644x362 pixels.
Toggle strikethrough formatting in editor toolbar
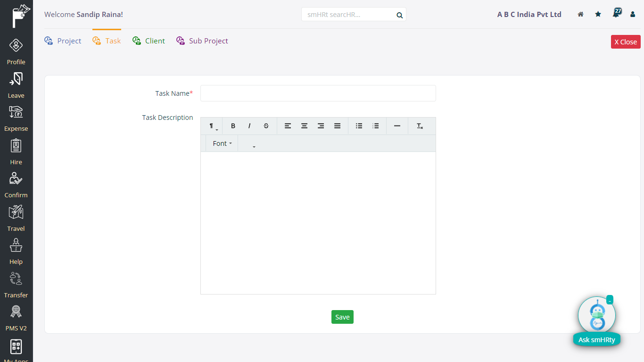click(x=266, y=126)
